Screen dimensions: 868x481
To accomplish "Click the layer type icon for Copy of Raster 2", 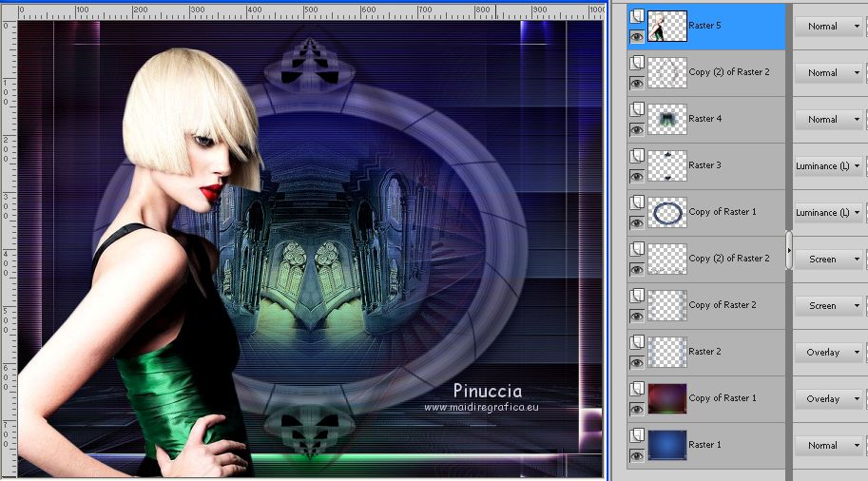I will click(637, 295).
